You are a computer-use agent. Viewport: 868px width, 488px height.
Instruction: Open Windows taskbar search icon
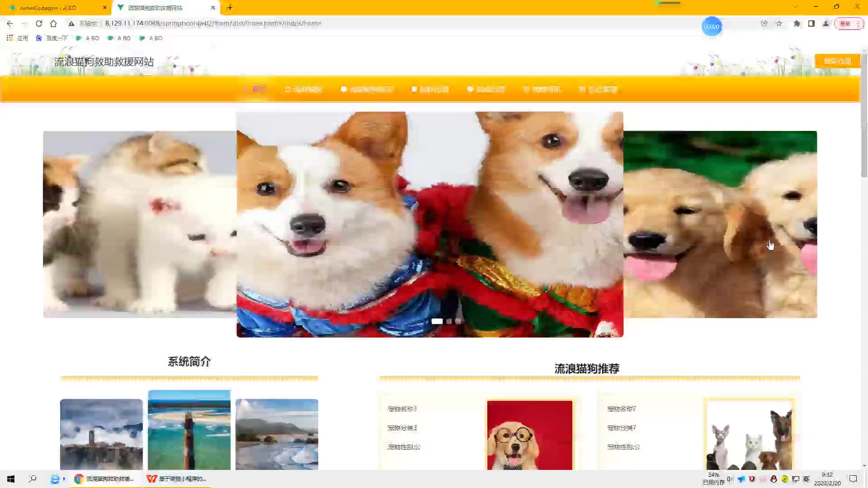[33, 479]
